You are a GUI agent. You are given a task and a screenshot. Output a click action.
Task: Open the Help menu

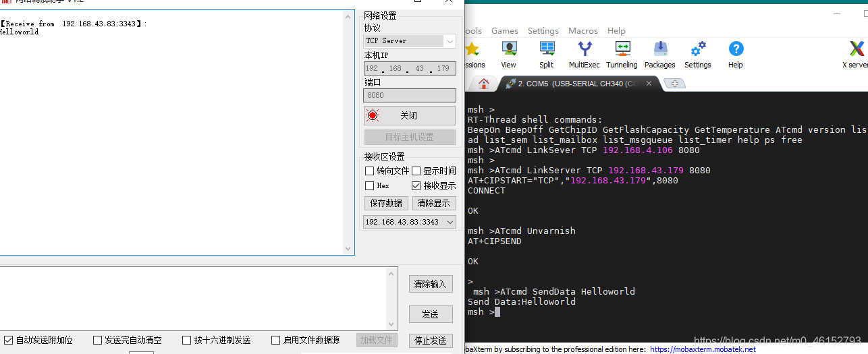coord(616,30)
